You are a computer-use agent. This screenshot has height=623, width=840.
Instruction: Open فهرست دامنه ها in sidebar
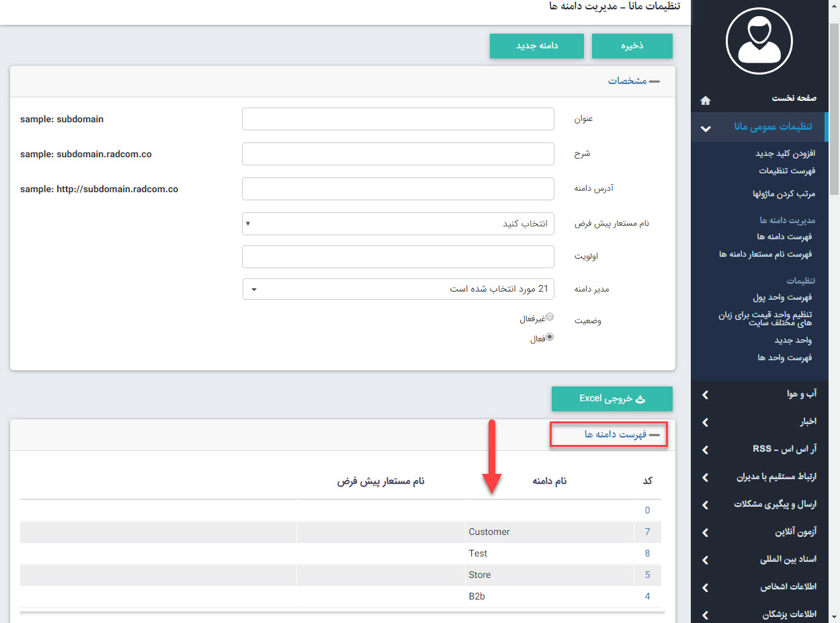pyautogui.click(x=784, y=237)
